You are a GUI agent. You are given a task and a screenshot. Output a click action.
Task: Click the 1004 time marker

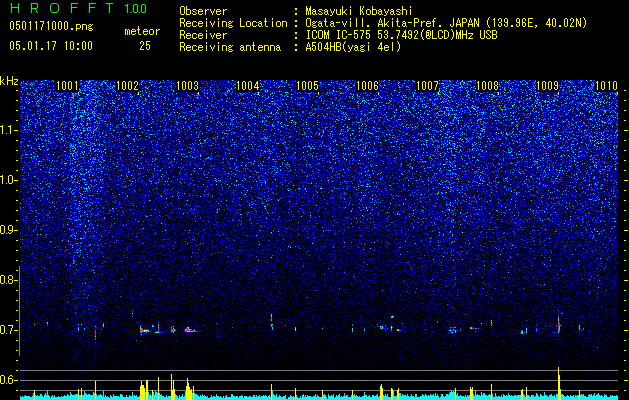[248, 85]
